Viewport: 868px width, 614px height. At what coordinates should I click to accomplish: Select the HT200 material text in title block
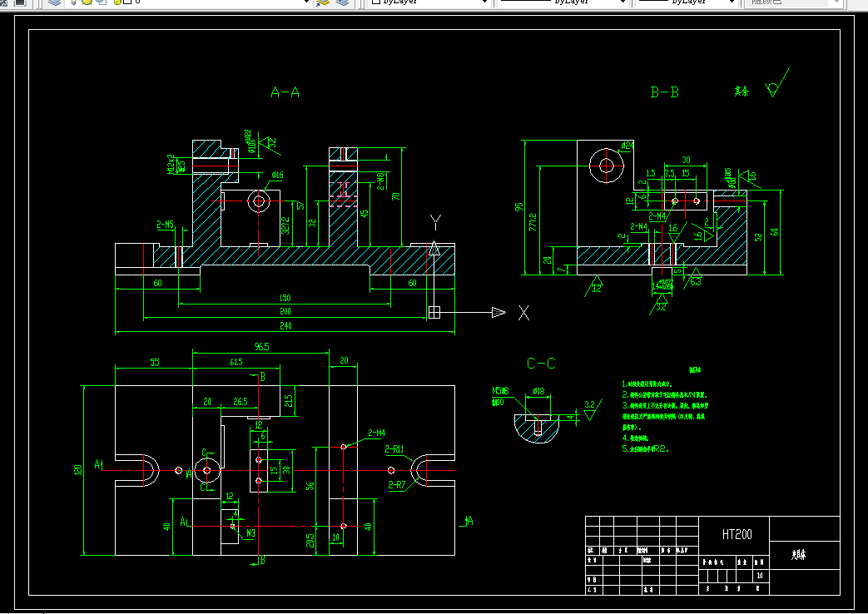(x=737, y=534)
